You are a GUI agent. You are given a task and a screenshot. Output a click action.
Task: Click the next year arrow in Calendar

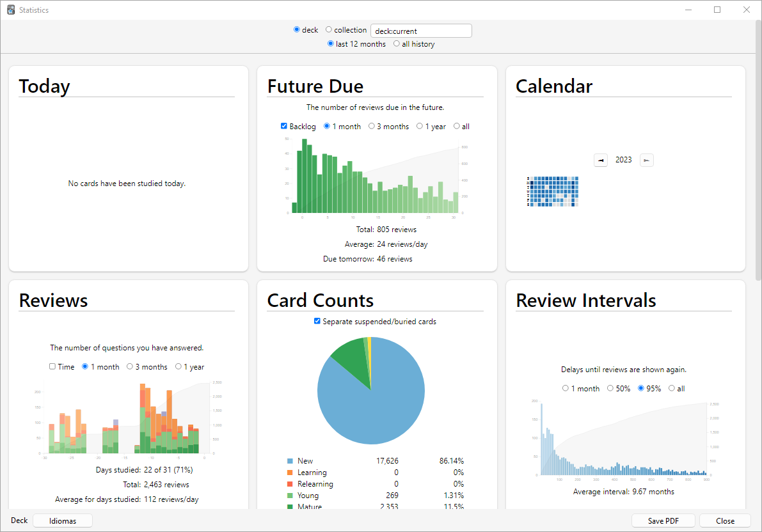pyautogui.click(x=646, y=160)
